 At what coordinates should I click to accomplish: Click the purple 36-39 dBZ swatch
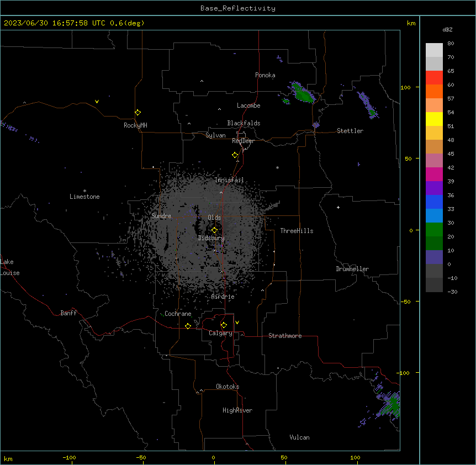coord(434,188)
